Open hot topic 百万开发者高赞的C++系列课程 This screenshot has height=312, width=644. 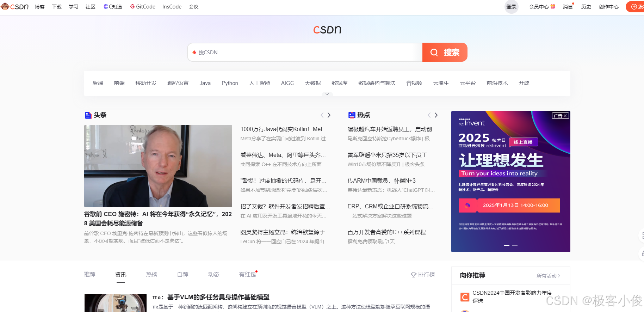tap(386, 232)
